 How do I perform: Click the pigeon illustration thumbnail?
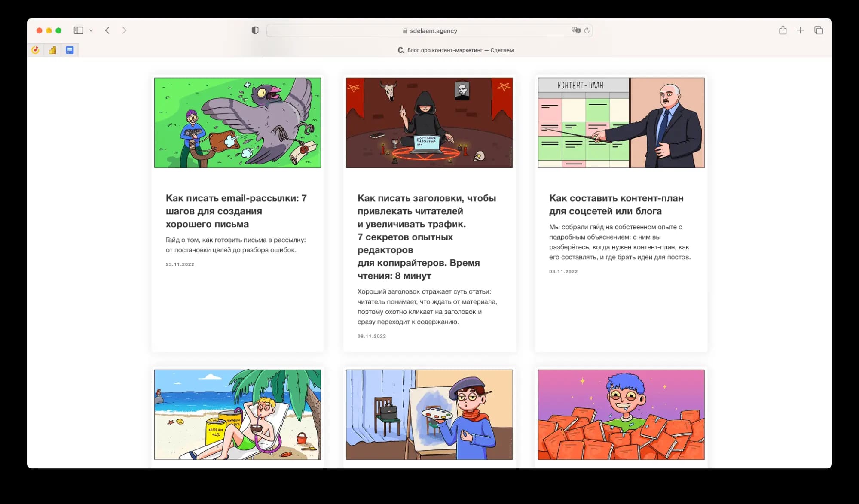point(238,123)
